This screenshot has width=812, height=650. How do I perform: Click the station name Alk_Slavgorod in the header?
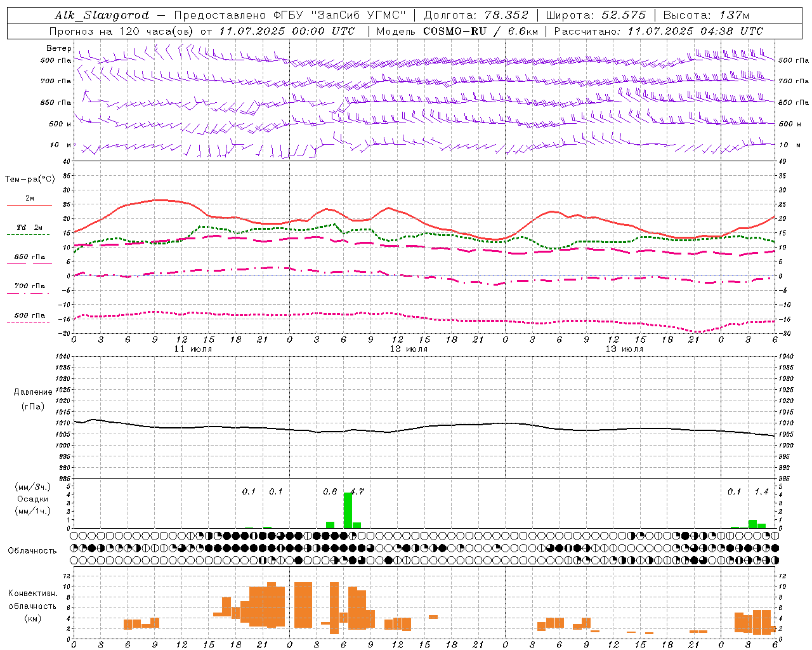pyautogui.click(x=102, y=15)
